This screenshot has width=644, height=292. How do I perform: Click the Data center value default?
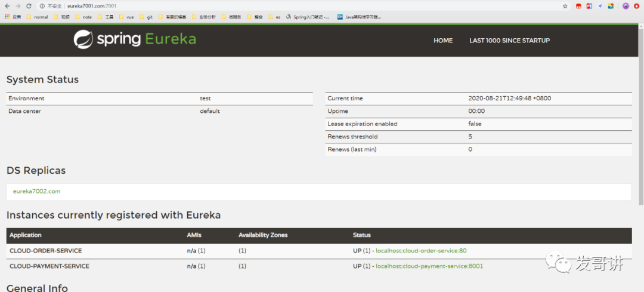pyautogui.click(x=210, y=111)
